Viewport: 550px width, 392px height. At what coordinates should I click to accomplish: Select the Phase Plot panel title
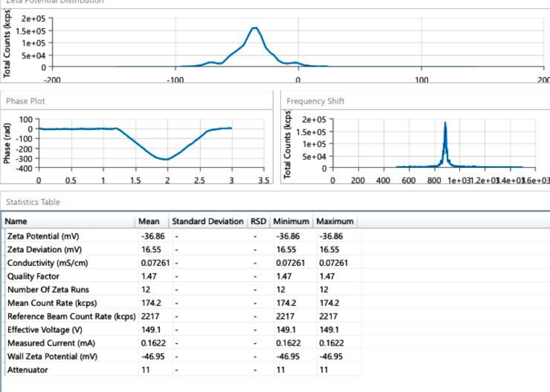[25, 101]
